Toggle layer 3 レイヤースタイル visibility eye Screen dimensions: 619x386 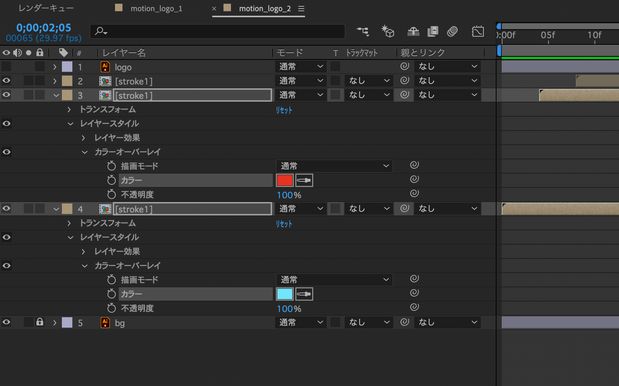click(x=6, y=124)
